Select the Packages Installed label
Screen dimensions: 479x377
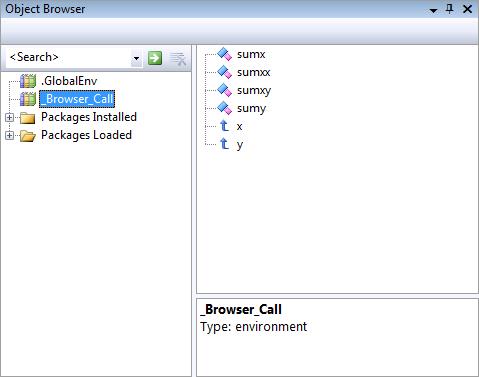pos(89,117)
